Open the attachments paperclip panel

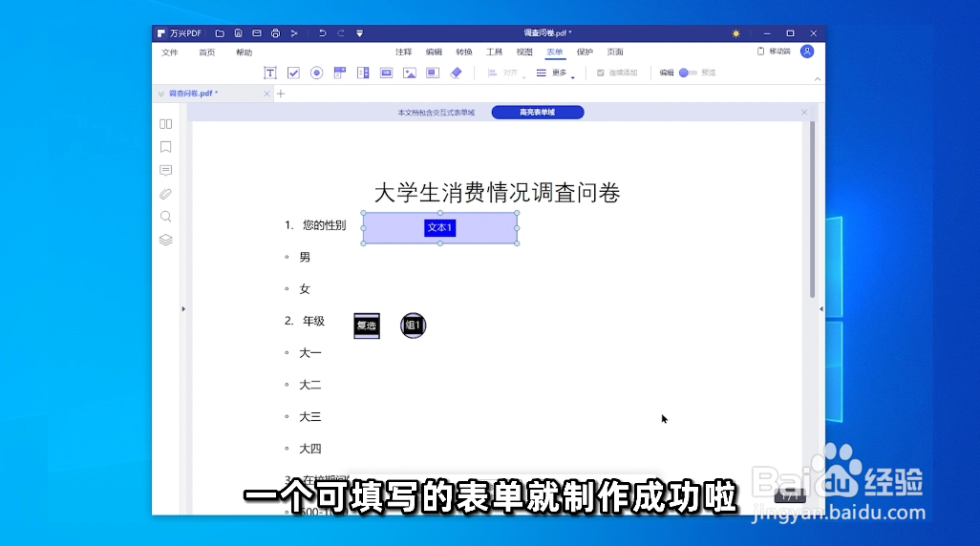[165, 195]
